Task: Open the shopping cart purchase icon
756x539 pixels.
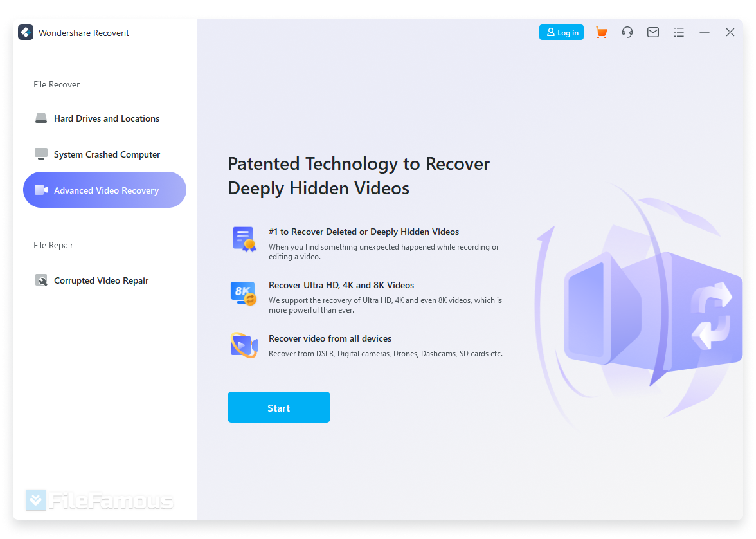Action: pyautogui.click(x=601, y=32)
